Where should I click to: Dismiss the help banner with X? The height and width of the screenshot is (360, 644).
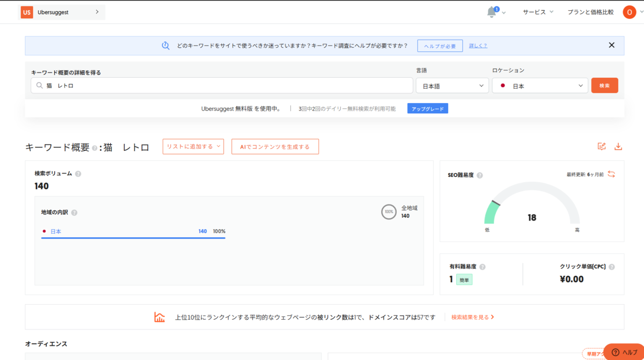tap(611, 46)
